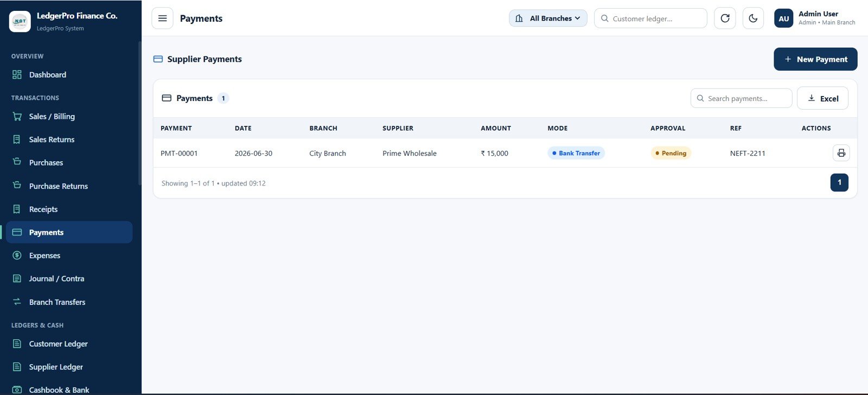Click the REF column header
The image size is (868, 395).
click(736, 129)
